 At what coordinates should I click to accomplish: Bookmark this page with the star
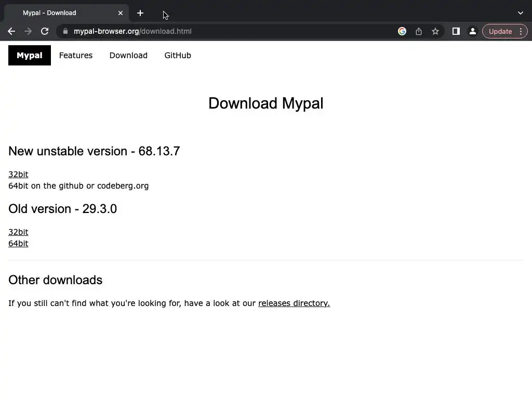pos(435,31)
